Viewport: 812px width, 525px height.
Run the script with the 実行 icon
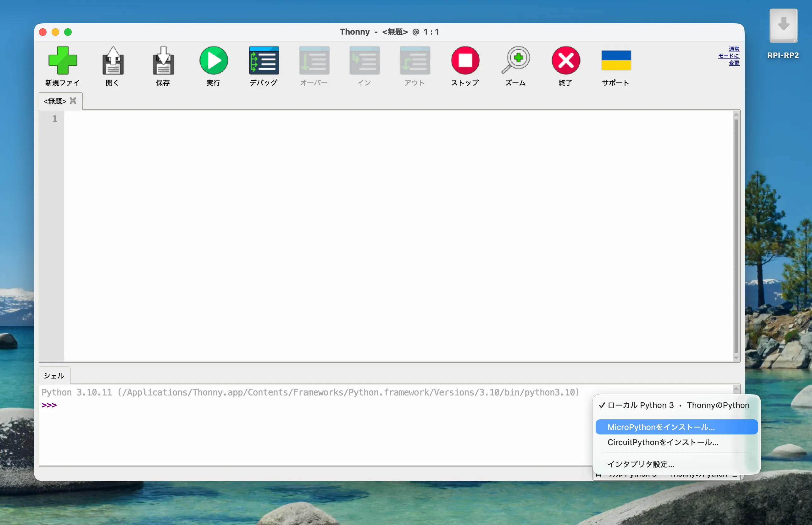coord(214,61)
